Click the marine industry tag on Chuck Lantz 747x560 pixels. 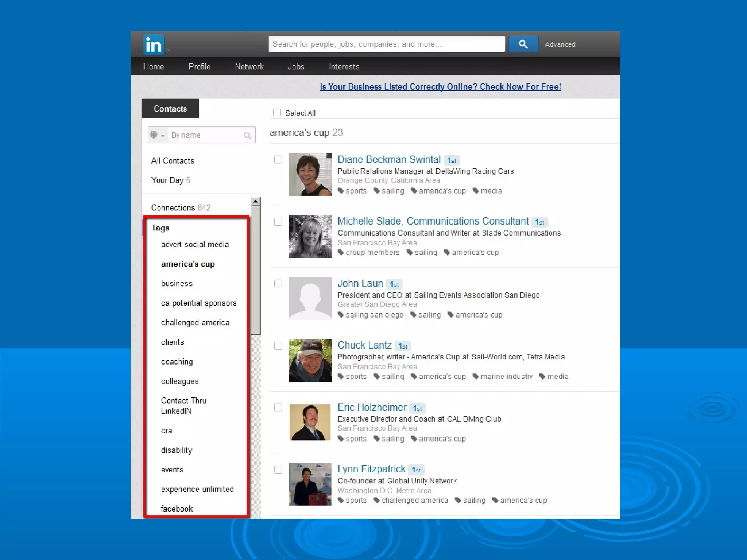pos(506,376)
